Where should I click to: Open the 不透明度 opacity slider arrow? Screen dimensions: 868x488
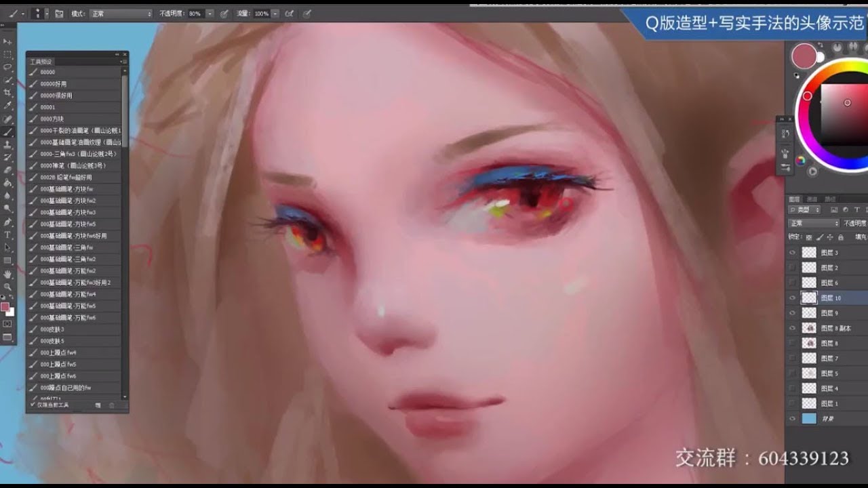point(210,14)
